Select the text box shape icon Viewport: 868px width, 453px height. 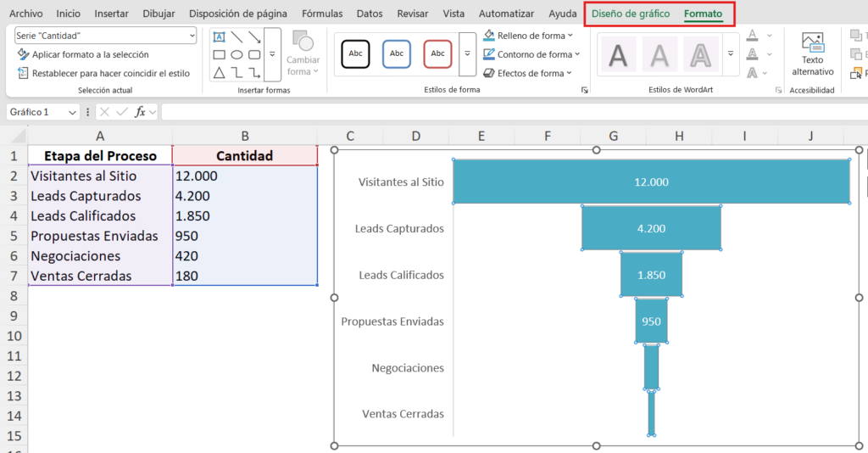tap(220, 37)
